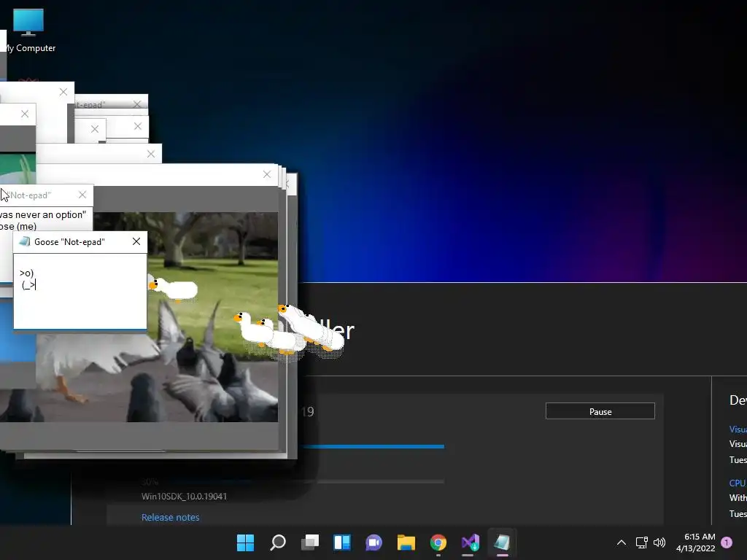Image resolution: width=747 pixels, height=560 pixels.
Task: Click the notepad icon in Goose Not-epad title
Action: [x=24, y=241]
